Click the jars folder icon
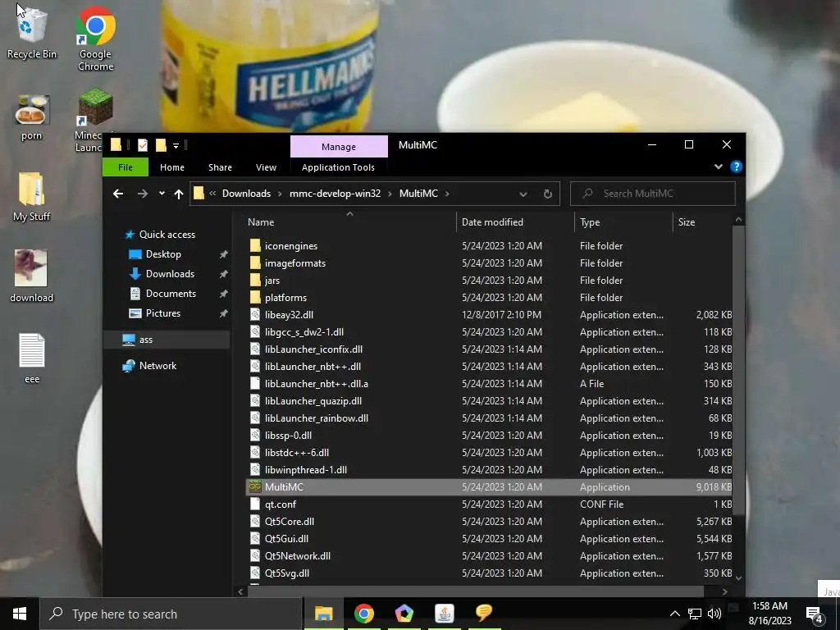The width and height of the screenshot is (840, 630). point(255,281)
